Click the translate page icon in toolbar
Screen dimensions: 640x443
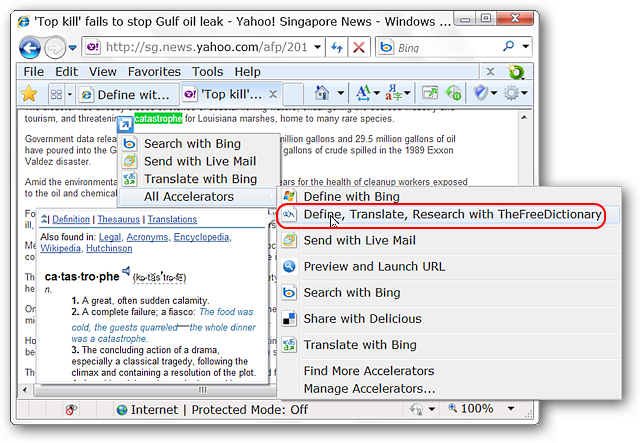point(394,93)
